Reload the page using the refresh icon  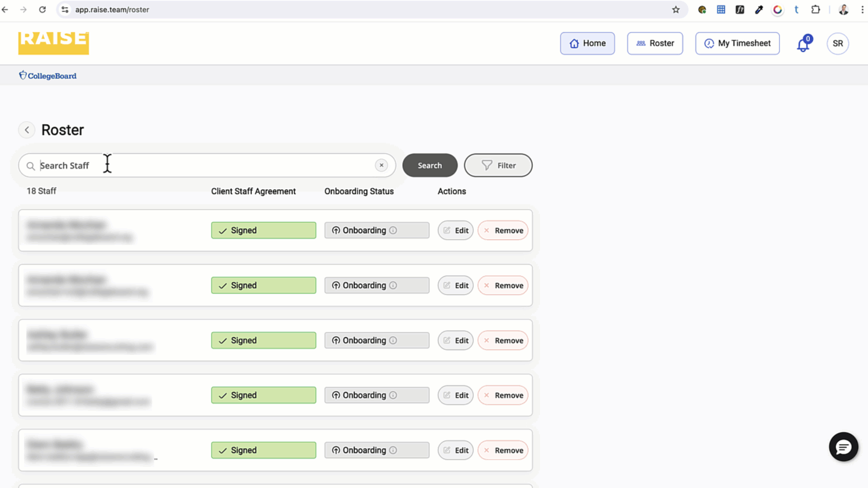[x=42, y=10]
